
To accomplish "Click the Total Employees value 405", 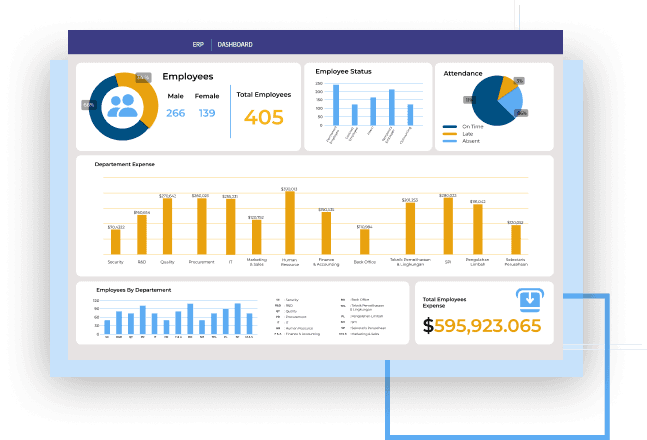I will tap(264, 117).
